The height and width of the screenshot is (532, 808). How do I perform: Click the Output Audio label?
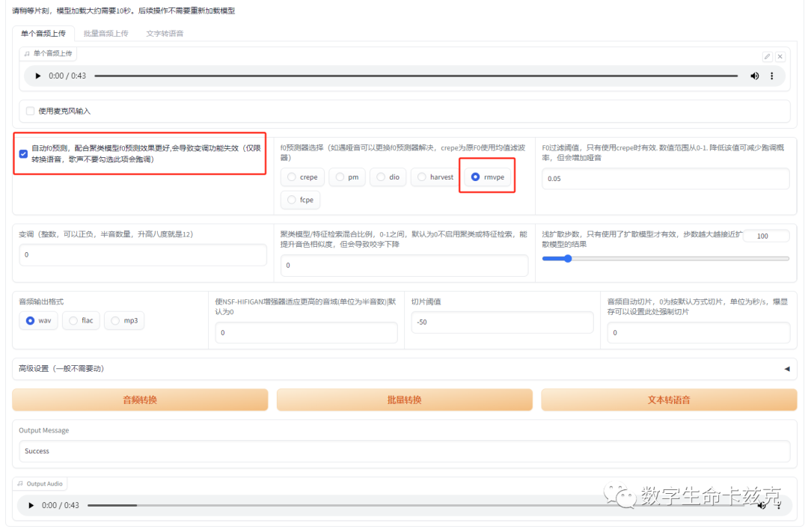44,483
